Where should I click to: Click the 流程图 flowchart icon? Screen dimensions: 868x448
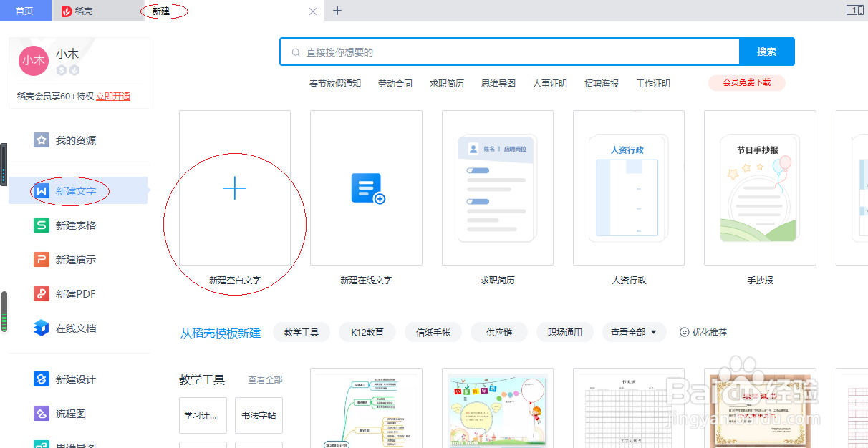(x=42, y=414)
